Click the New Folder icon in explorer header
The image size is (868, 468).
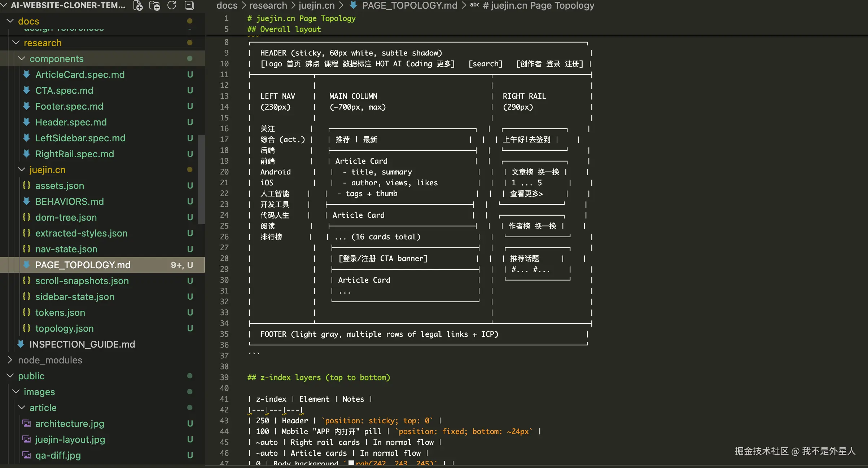coord(155,5)
